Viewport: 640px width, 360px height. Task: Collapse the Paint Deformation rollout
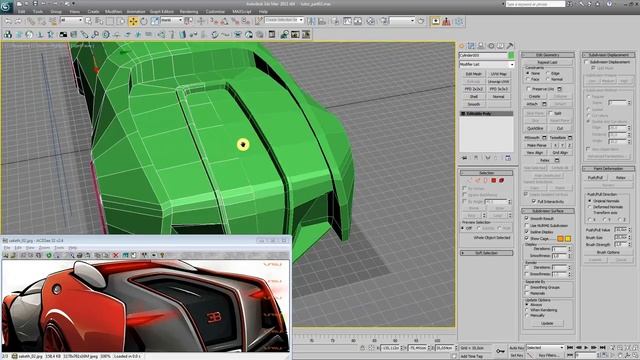click(x=608, y=169)
